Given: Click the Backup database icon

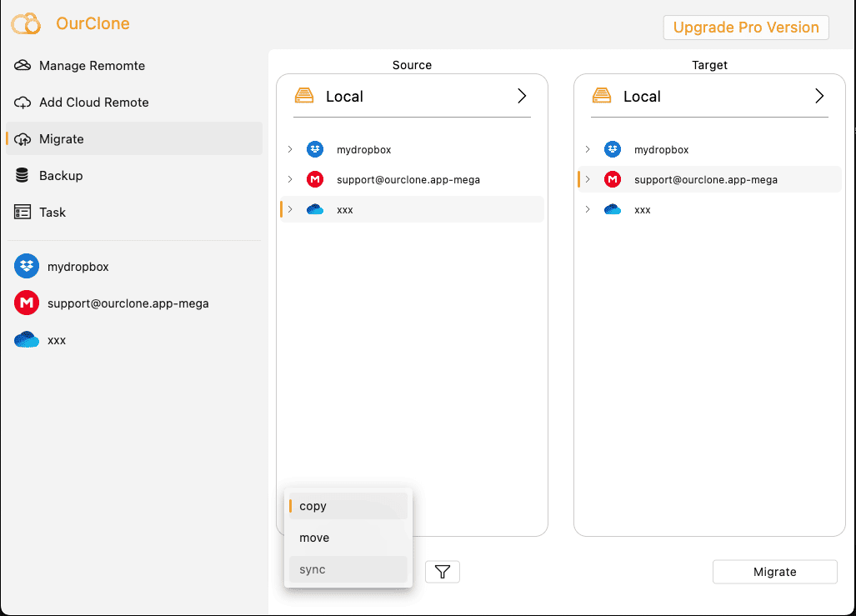Looking at the screenshot, I should (x=22, y=175).
